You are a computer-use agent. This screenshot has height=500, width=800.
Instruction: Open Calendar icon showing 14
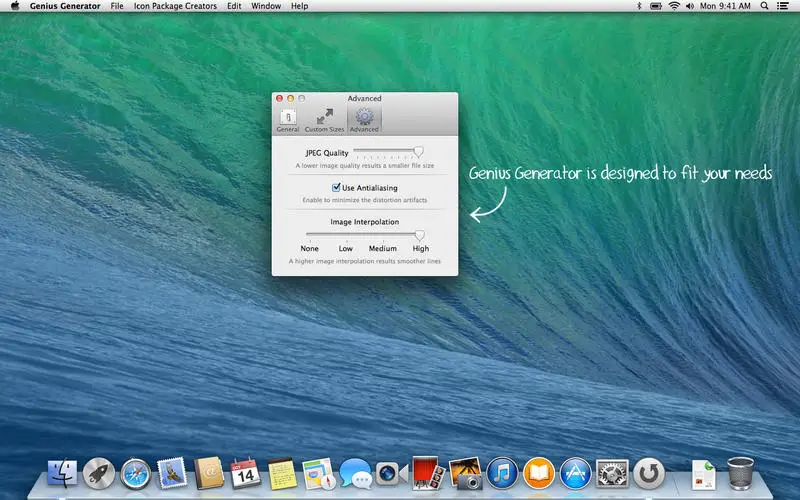(245, 473)
